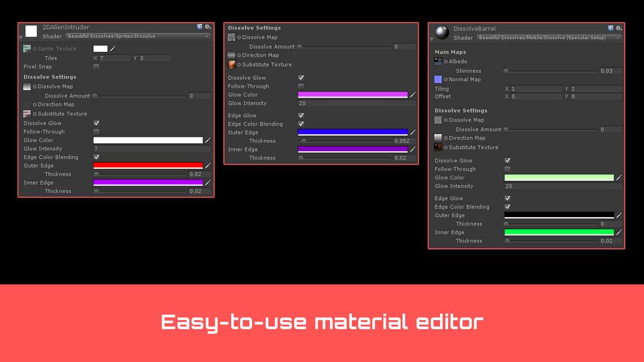The image size is (644, 362).
Task: Use eyedropper for black Outer Edge color
Action: pos(619,216)
